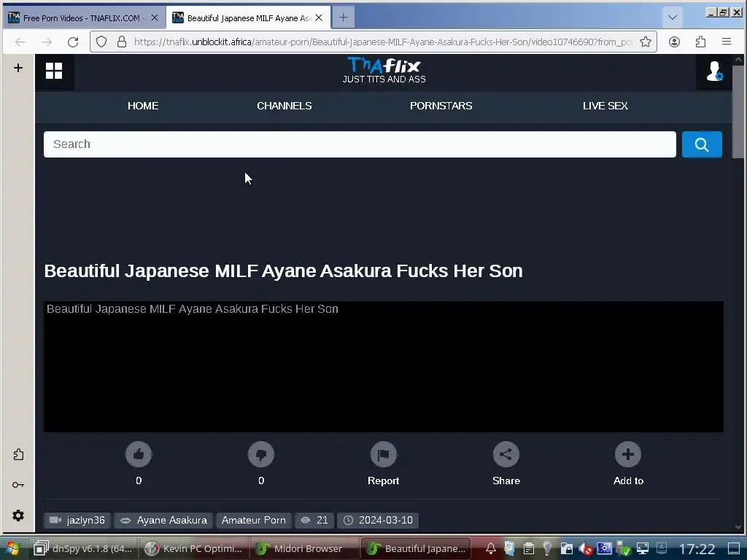Click the 17:22 taskbar clock

point(697,549)
